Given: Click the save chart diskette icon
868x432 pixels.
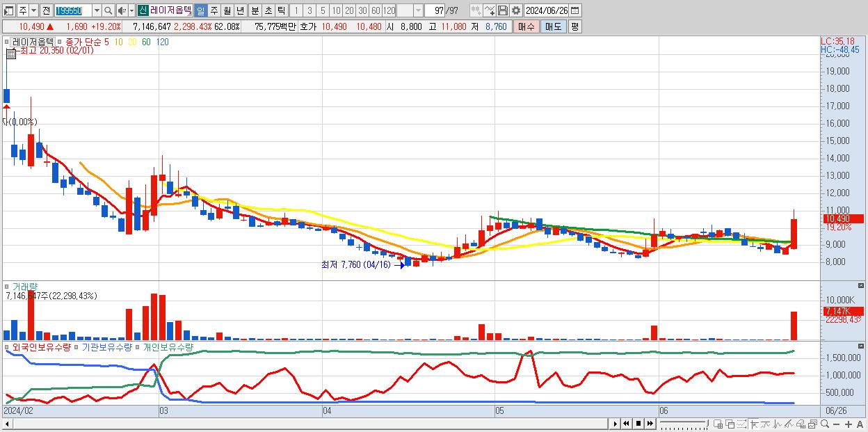Looking at the screenshot, I should (x=503, y=10).
